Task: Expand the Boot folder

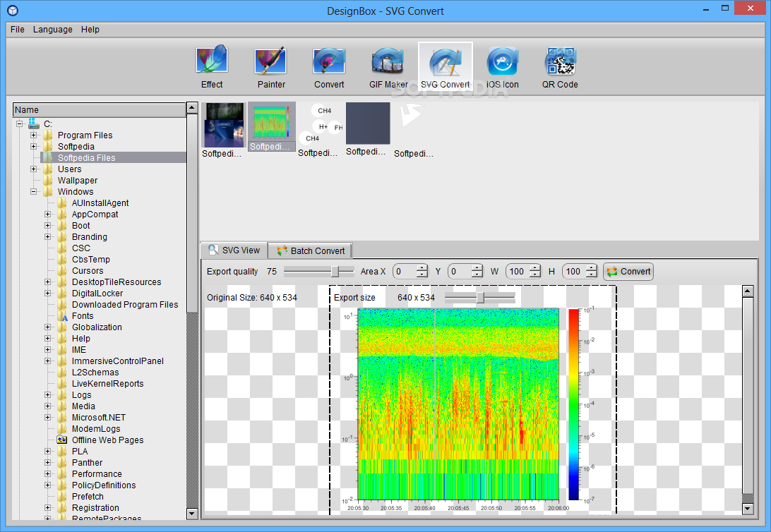Action: (48, 226)
